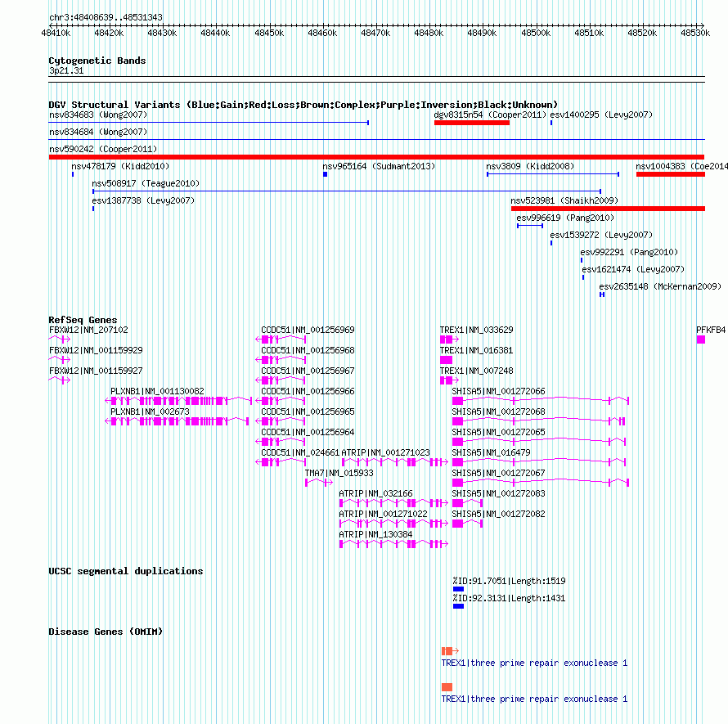
Task: Open the DGV Structural Variants track title
Action: [x=303, y=105]
